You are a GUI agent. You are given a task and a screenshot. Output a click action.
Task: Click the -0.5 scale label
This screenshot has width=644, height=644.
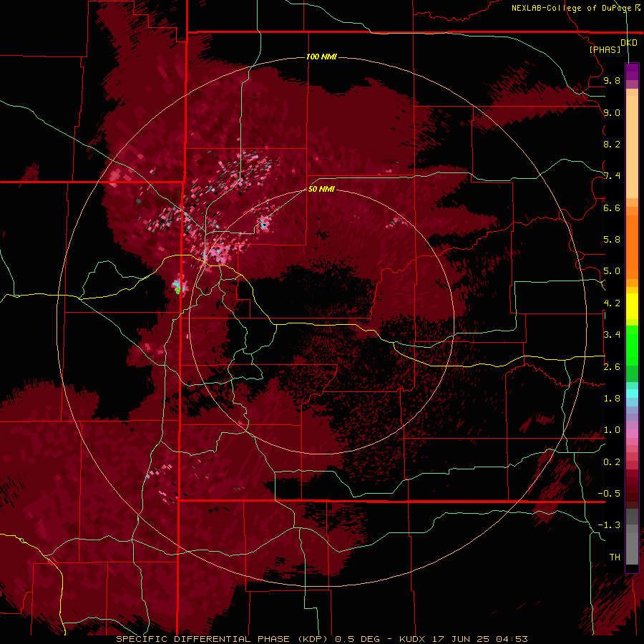609,494
